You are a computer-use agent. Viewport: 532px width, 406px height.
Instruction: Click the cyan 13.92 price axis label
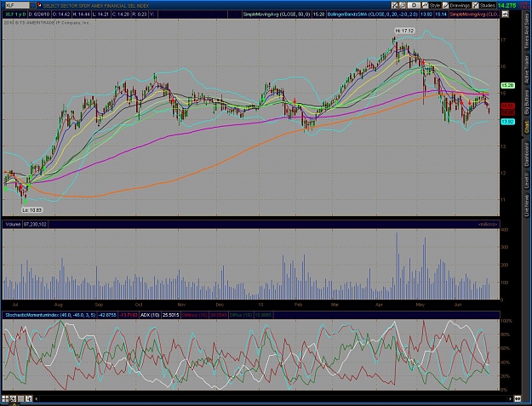tap(507, 122)
